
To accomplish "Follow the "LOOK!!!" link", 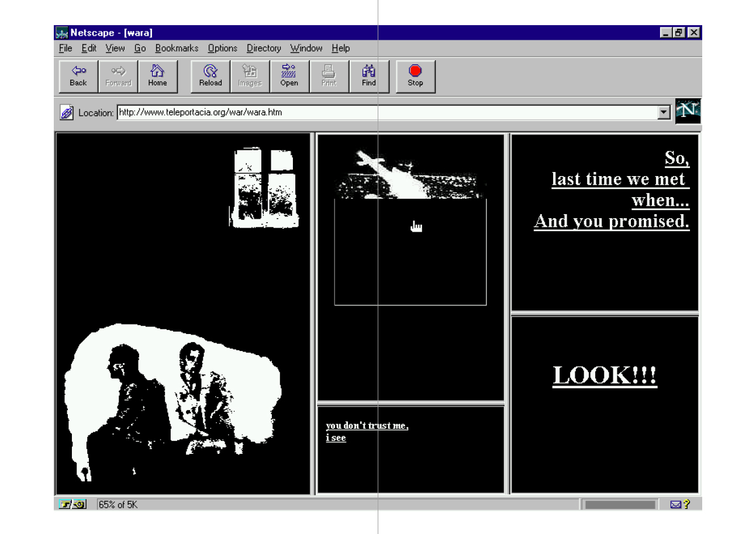I will click(x=605, y=375).
